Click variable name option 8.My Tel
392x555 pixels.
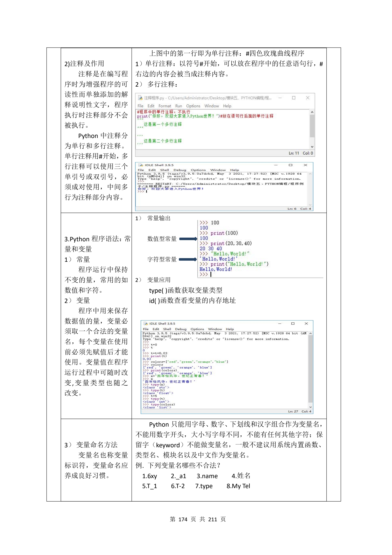238,486
